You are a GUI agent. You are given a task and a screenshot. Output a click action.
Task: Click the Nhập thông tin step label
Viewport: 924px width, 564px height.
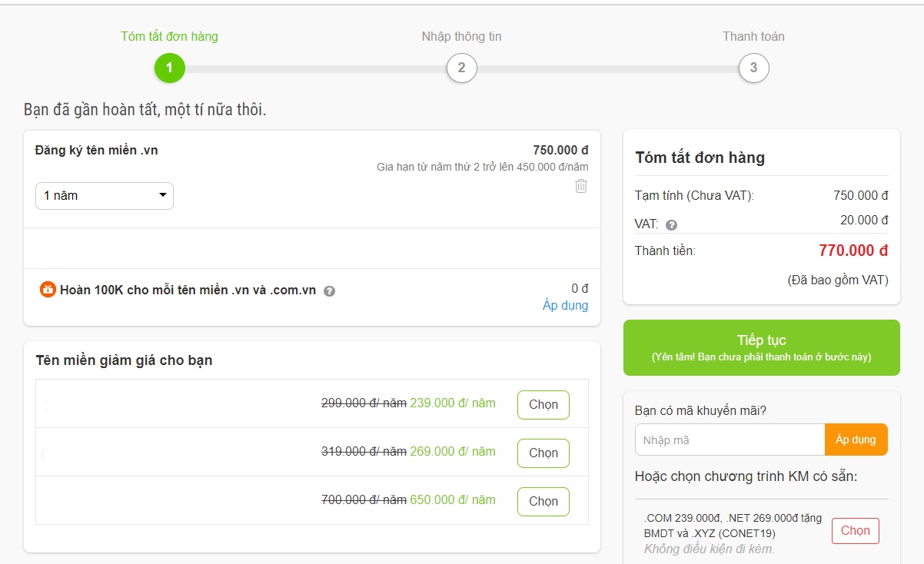(x=461, y=36)
